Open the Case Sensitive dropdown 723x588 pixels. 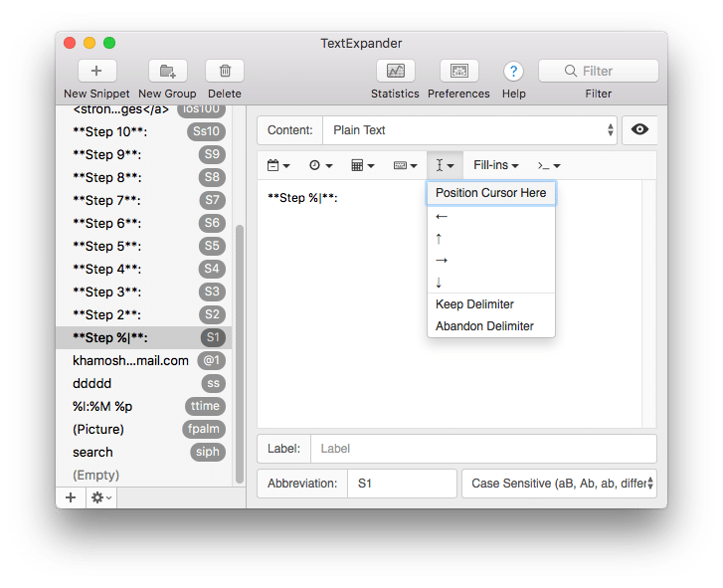click(559, 484)
